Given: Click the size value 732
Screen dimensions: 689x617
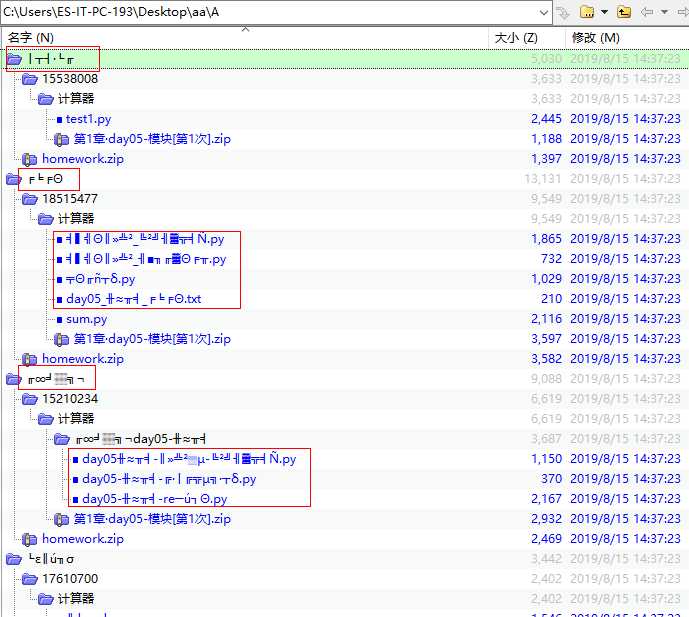Looking at the screenshot, I should pyautogui.click(x=551, y=259).
